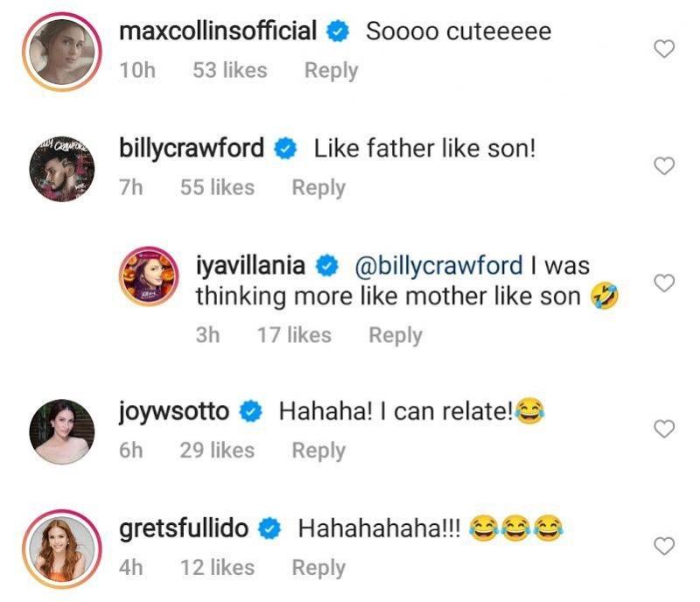Heart joywsotto's "I can relate" comment
This screenshot has height=602, width=700.
(665, 429)
